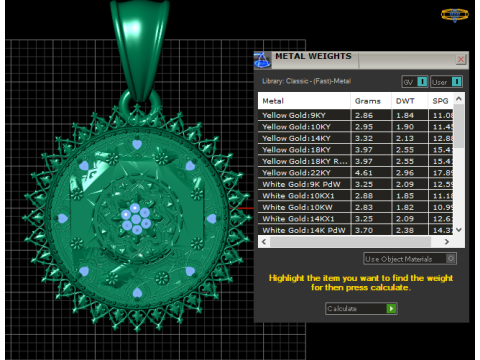Toggle Use Object Materials option
Viewport: 480px width, 360px height.
point(410,259)
